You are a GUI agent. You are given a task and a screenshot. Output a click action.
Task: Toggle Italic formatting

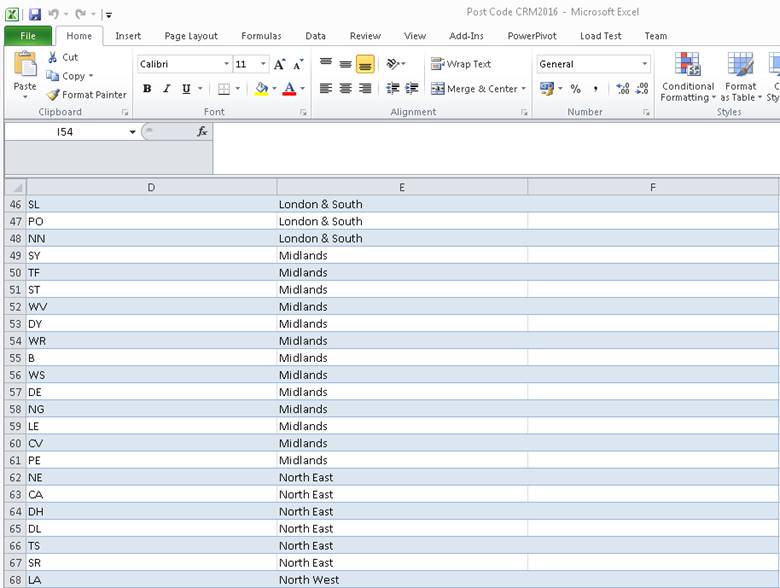click(166, 89)
